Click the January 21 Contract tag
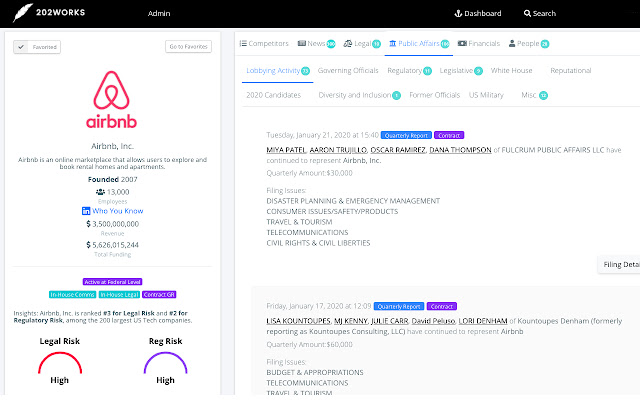Screen dimensions: 640x400 [449, 136]
